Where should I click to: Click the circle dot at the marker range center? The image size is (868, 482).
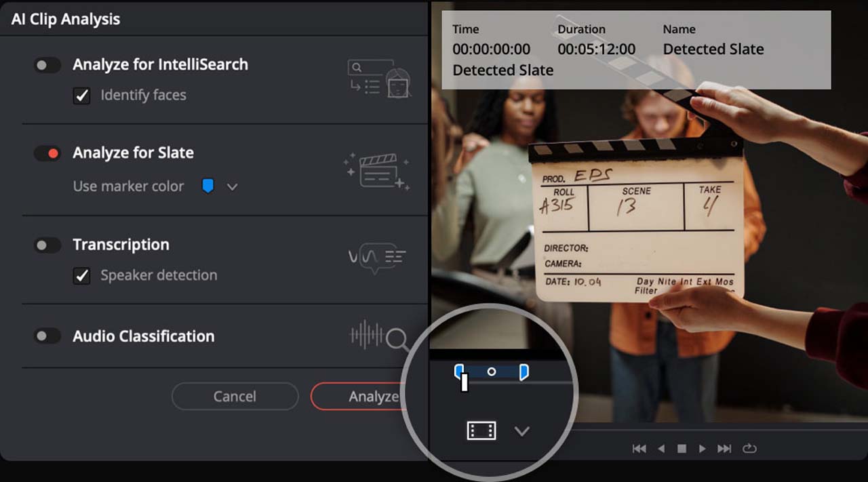492,371
